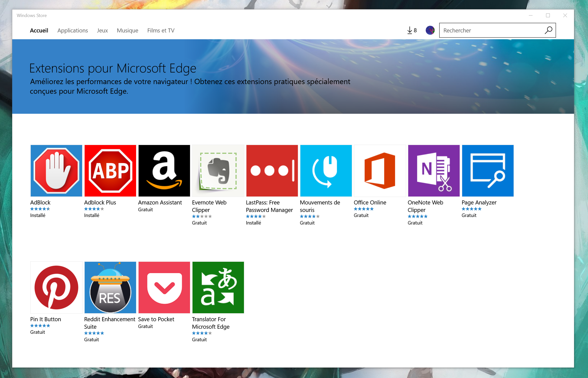Click the Evernote Web Clipper title
588x378 pixels.
[209, 206]
